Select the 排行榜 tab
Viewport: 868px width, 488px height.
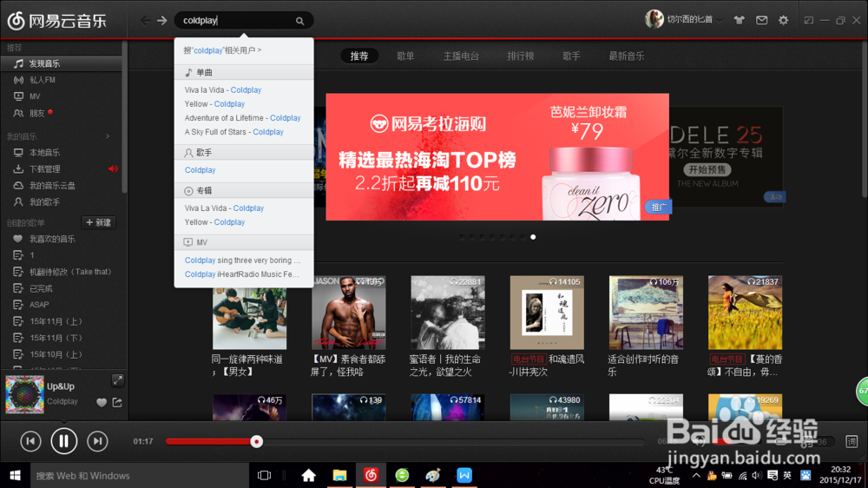tap(520, 56)
